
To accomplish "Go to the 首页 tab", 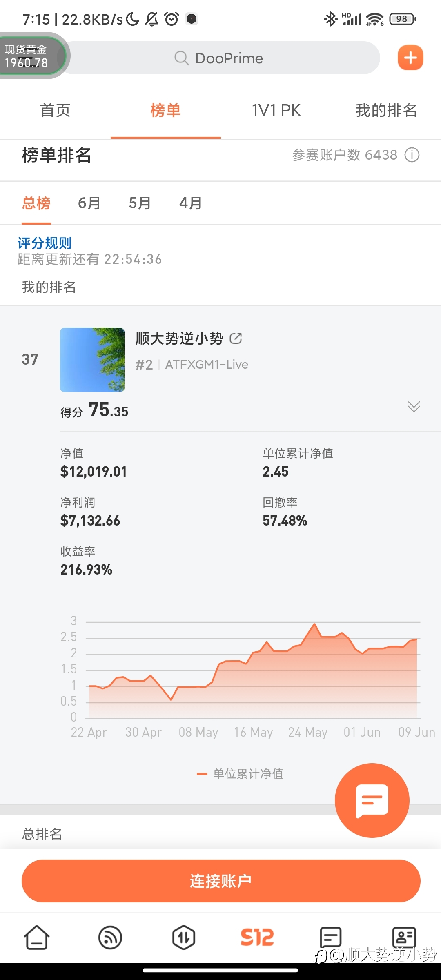I will coord(55,110).
